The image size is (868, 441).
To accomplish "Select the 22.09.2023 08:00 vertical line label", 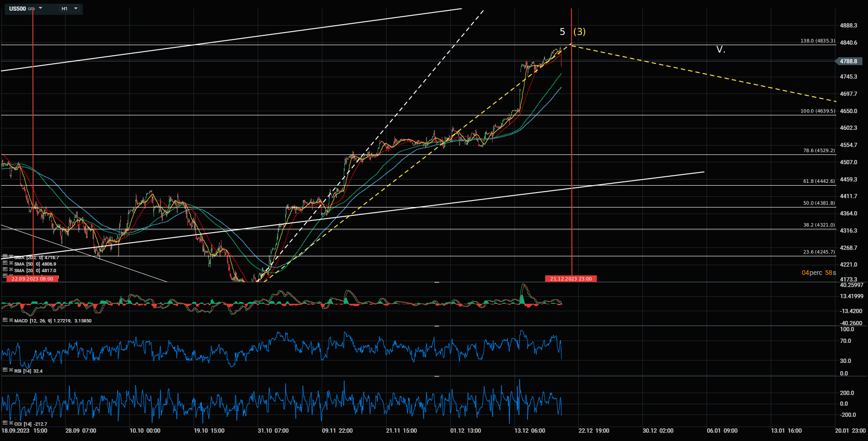I will tap(33, 279).
